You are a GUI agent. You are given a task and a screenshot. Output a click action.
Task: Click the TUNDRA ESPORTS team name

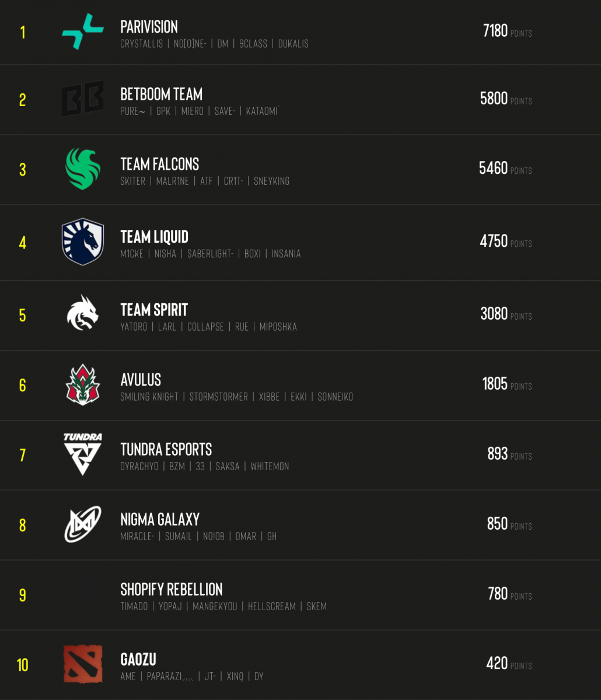(x=166, y=449)
